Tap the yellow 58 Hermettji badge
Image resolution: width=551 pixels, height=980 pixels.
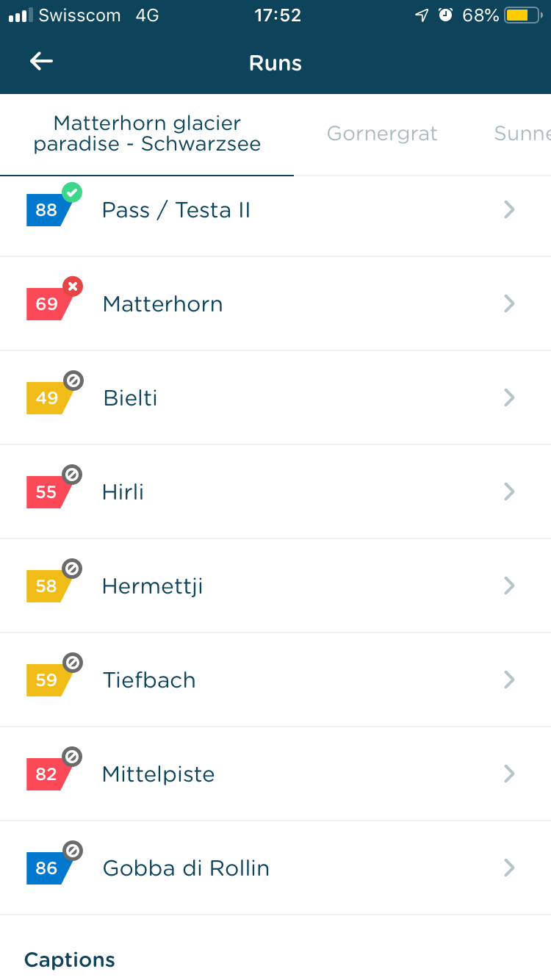coord(48,586)
